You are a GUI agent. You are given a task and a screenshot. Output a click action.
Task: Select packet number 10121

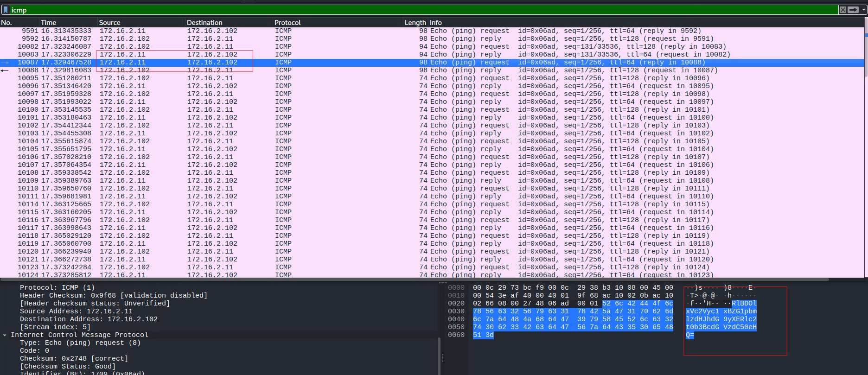432,259
